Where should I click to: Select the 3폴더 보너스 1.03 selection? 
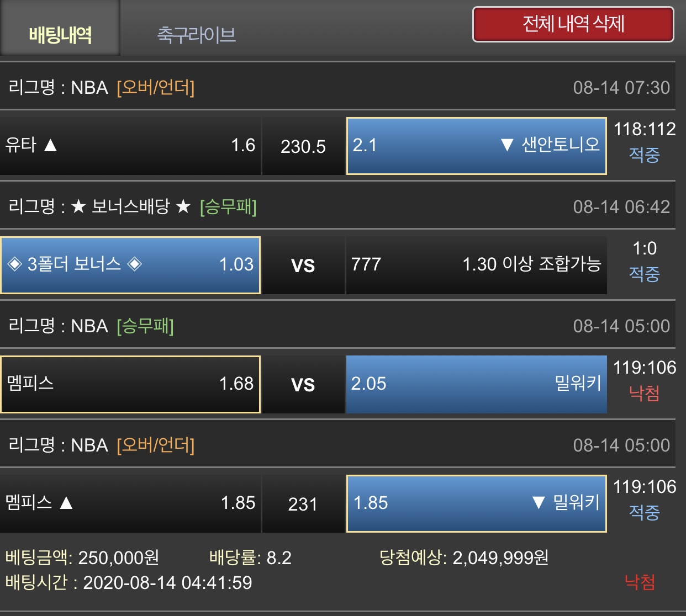coord(130,265)
